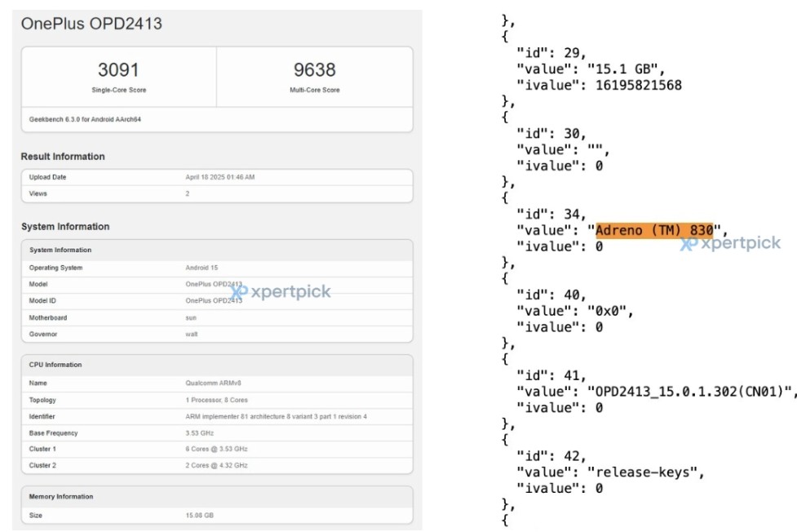This screenshot has height=532, width=797.
Task: Click the "Operating System" row label
Action: click(56, 268)
